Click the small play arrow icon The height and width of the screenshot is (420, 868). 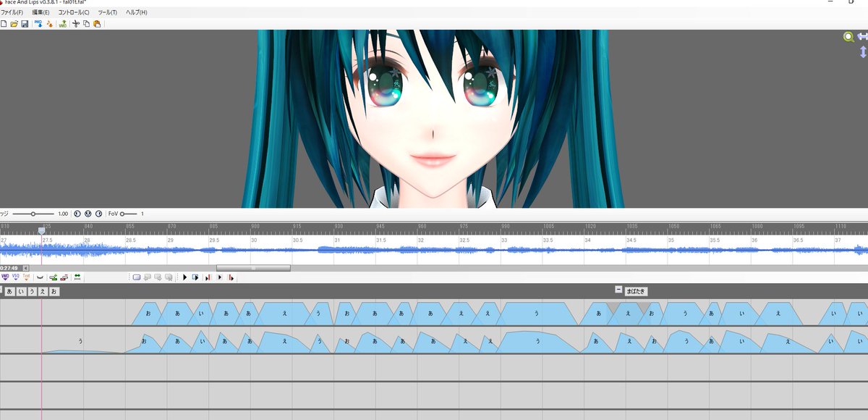(x=219, y=277)
